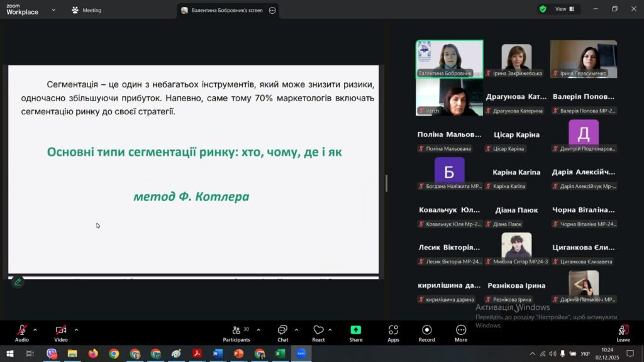The width and height of the screenshot is (644, 362).
Task: Select Валентина Бобровник's video thumbnail
Action: 449,59
